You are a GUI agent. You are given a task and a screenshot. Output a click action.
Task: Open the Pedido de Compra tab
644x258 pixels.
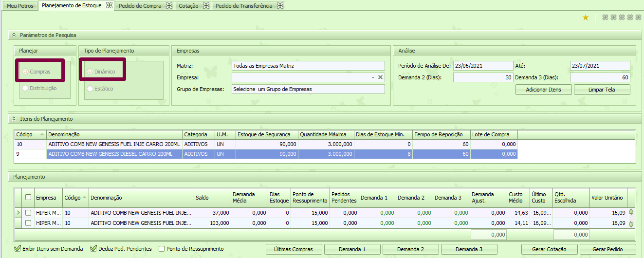(x=140, y=6)
